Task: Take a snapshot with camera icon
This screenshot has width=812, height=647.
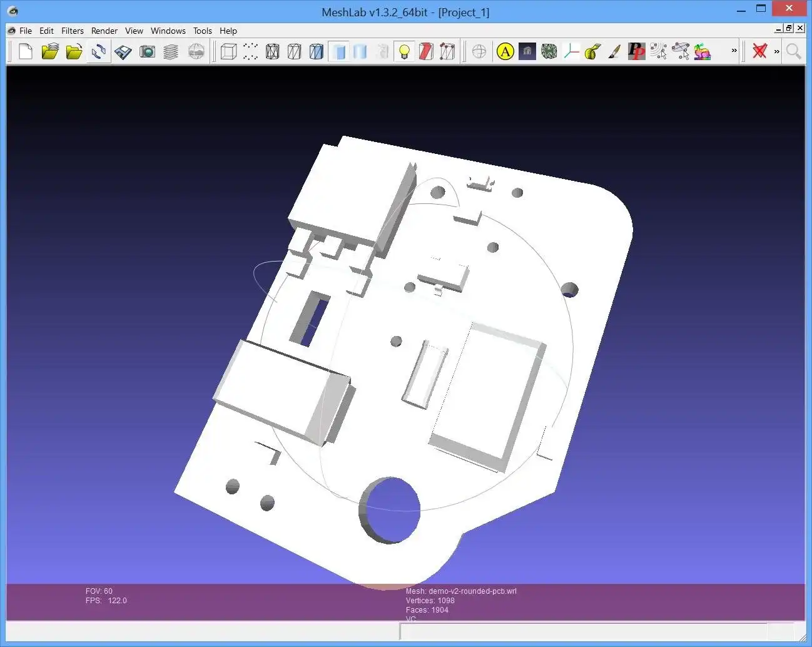Action: pyautogui.click(x=147, y=51)
